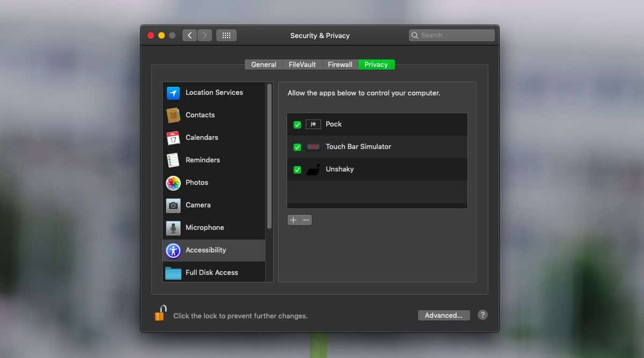Switch to the General tab
Screen dimensions: 644x358
click(264, 64)
